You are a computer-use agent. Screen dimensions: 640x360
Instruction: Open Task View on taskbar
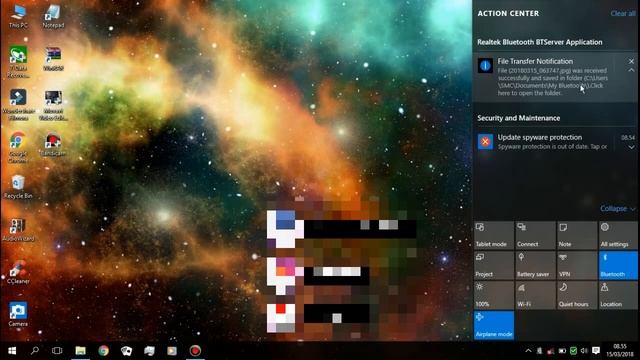57,351
